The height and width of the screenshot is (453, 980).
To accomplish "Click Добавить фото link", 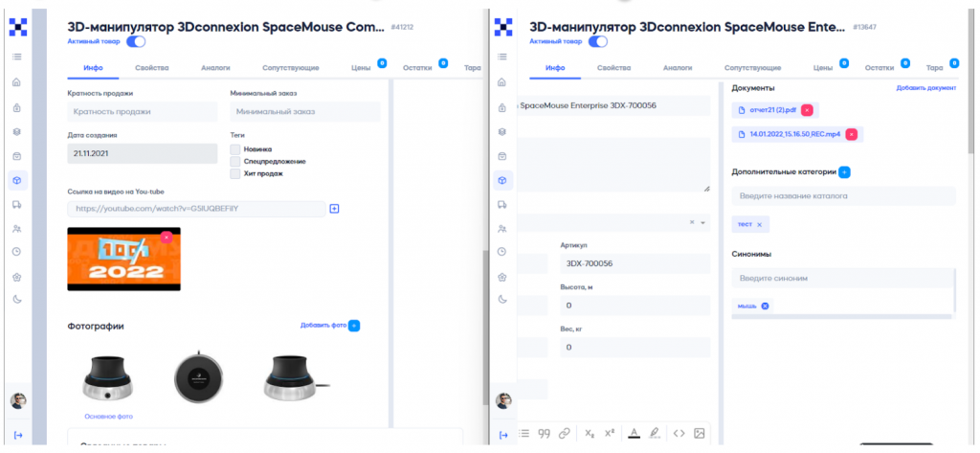I will point(323,326).
